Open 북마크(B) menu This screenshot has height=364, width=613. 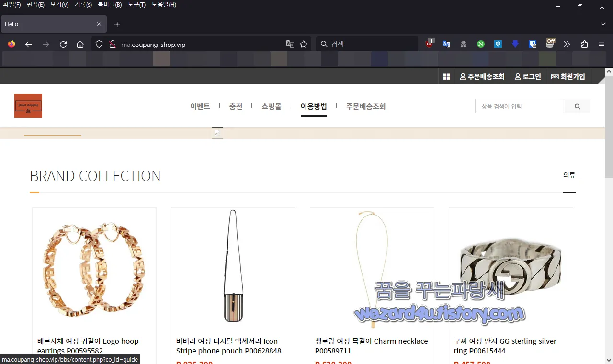110,5
